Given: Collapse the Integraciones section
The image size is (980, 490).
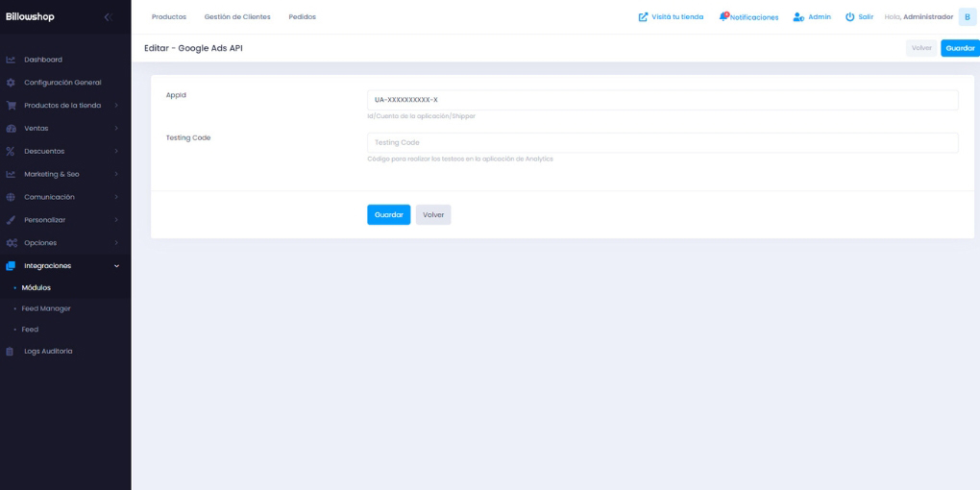Looking at the screenshot, I should point(116,266).
